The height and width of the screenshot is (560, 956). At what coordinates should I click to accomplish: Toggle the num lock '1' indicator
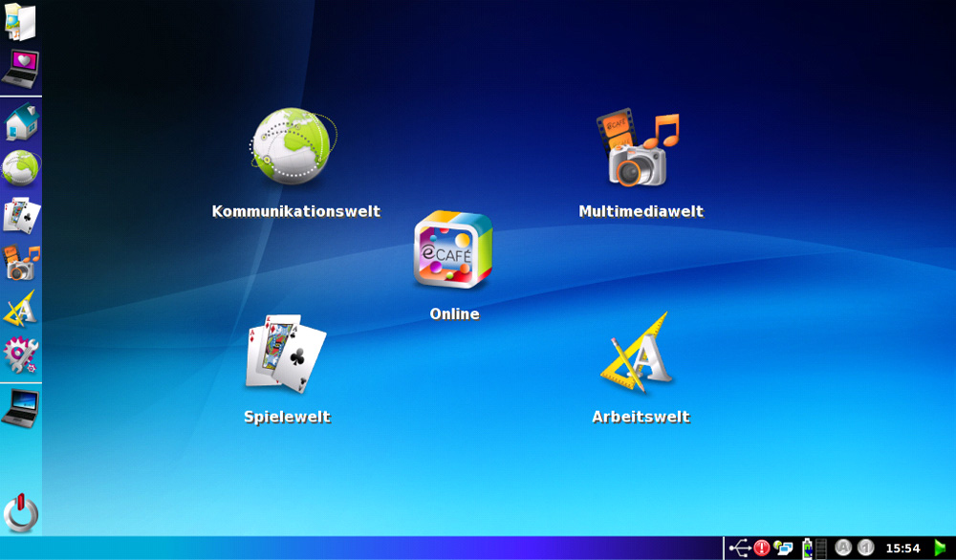865,548
